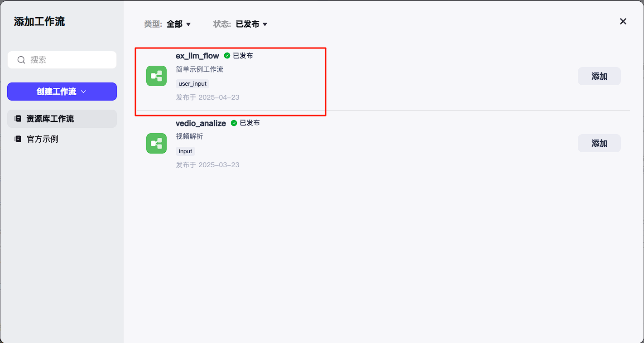The width and height of the screenshot is (644, 343).
Task: Click green published checkmark beside vedio_analize
Action: [x=234, y=123]
